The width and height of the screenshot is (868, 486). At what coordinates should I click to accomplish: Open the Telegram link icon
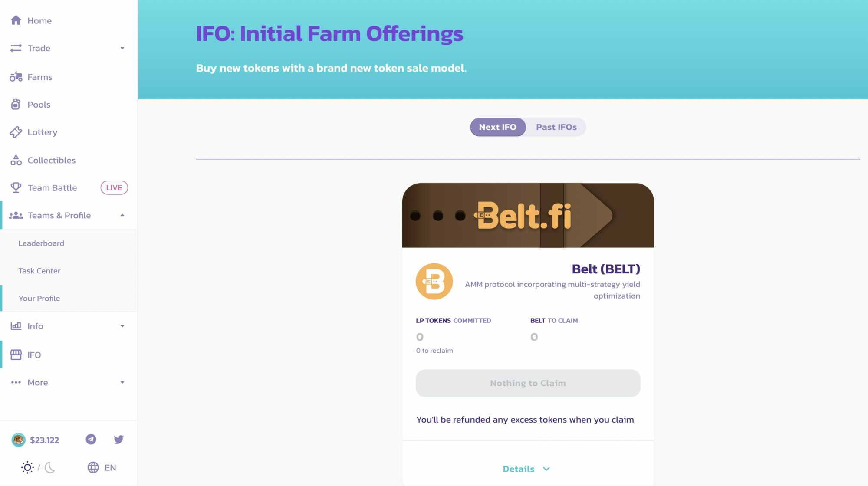pyautogui.click(x=91, y=439)
